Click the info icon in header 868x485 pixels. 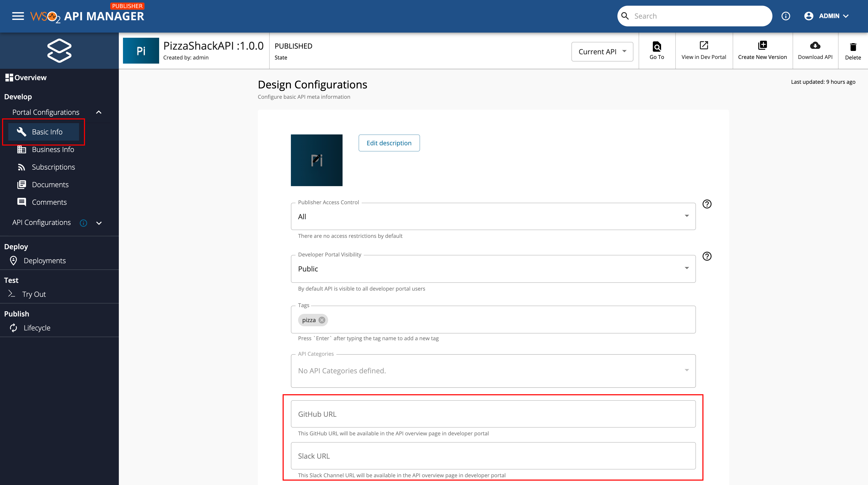click(785, 16)
